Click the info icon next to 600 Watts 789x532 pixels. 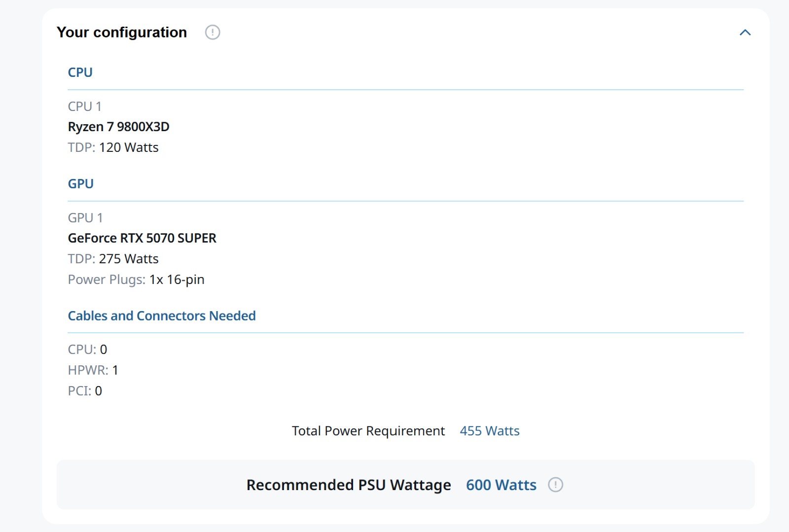(x=555, y=485)
